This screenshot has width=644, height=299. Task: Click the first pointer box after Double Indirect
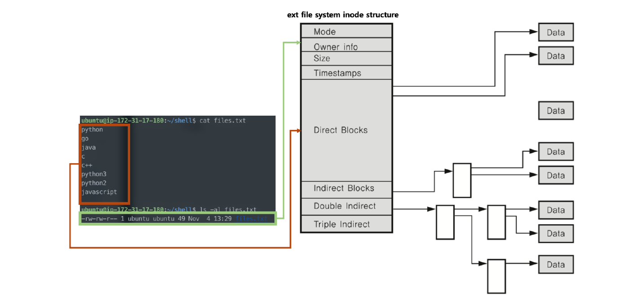coord(445,222)
